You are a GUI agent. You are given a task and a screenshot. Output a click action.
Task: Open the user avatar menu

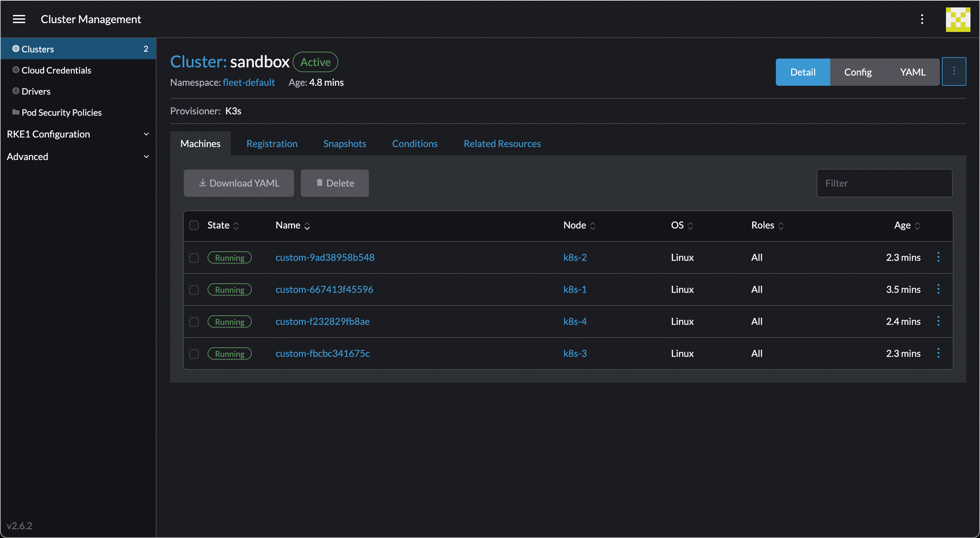957,20
